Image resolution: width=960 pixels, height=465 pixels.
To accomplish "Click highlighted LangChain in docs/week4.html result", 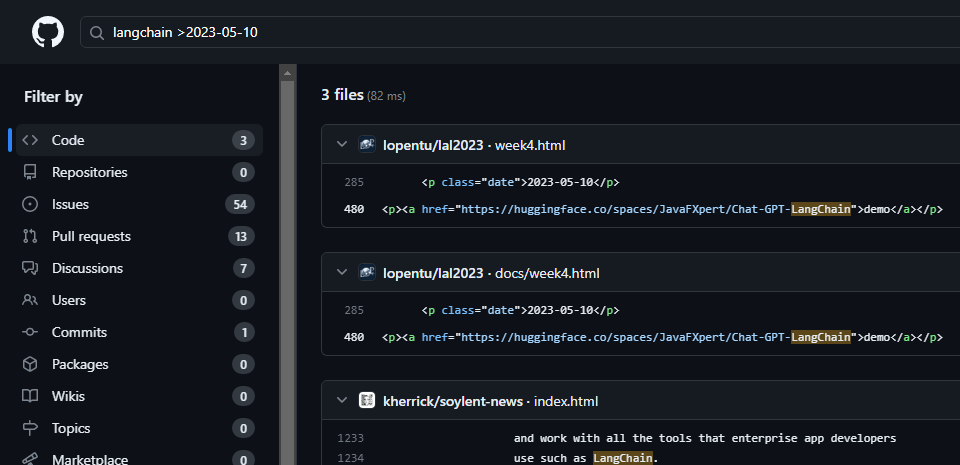I will click(821, 337).
